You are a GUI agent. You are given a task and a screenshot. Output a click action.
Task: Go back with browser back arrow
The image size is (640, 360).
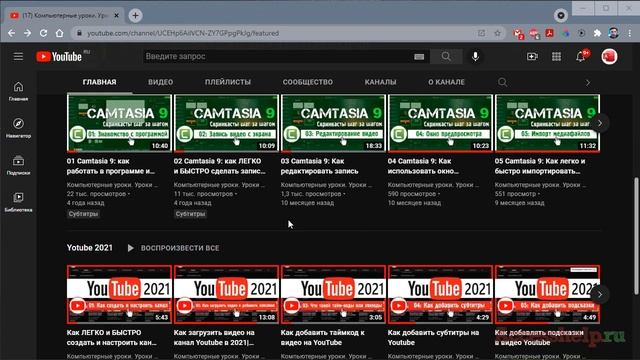(x=11, y=33)
